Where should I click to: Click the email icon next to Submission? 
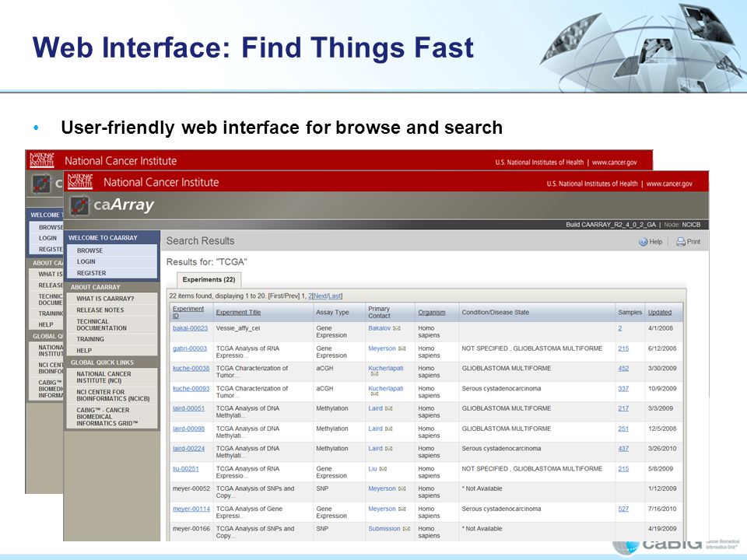pyautogui.click(x=406, y=529)
